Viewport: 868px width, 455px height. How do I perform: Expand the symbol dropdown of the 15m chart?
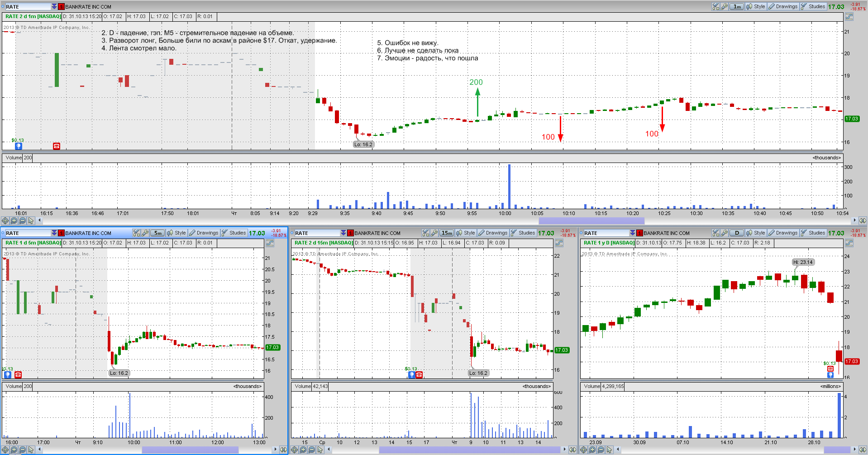point(343,233)
